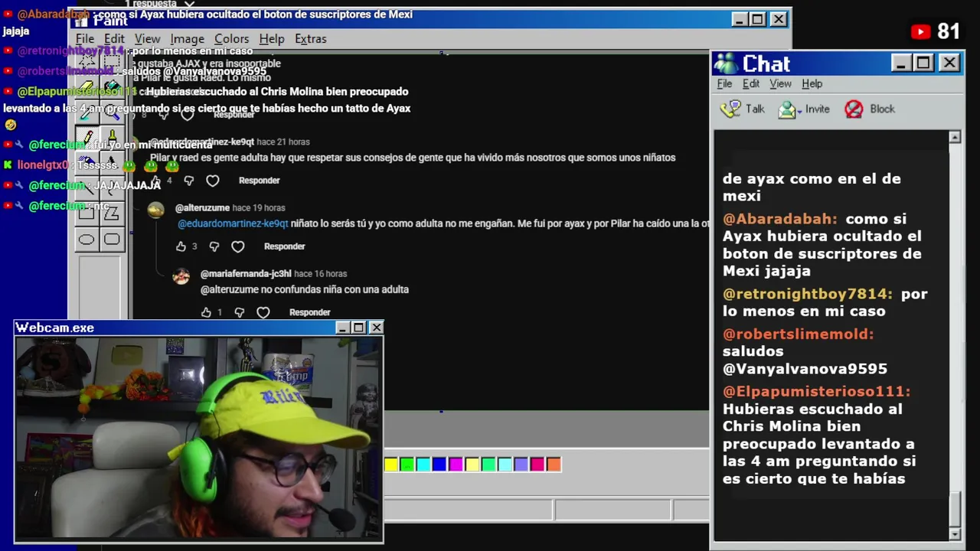Like mariafernanda-jc3hl's comment
The image size is (980, 551).
pyautogui.click(x=206, y=312)
